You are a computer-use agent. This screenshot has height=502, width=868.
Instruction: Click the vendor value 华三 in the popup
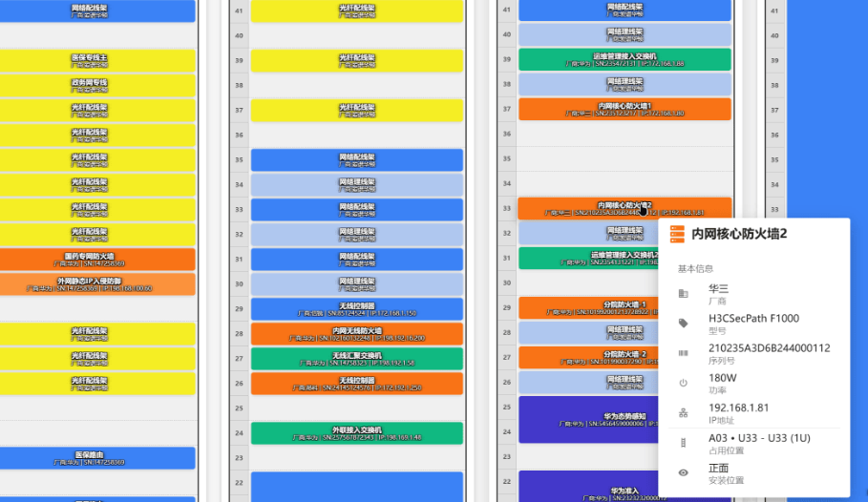(x=718, y=289)
